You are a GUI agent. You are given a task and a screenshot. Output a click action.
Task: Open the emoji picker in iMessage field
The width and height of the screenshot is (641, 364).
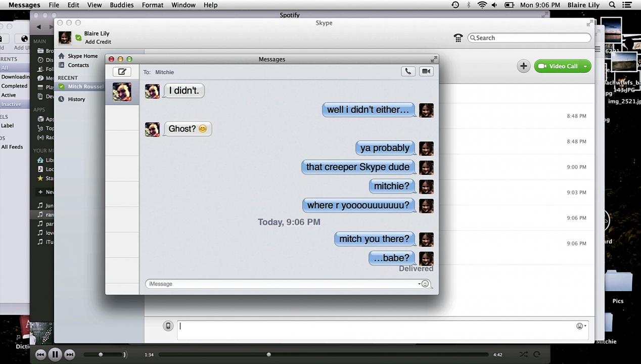click(425, 284)
